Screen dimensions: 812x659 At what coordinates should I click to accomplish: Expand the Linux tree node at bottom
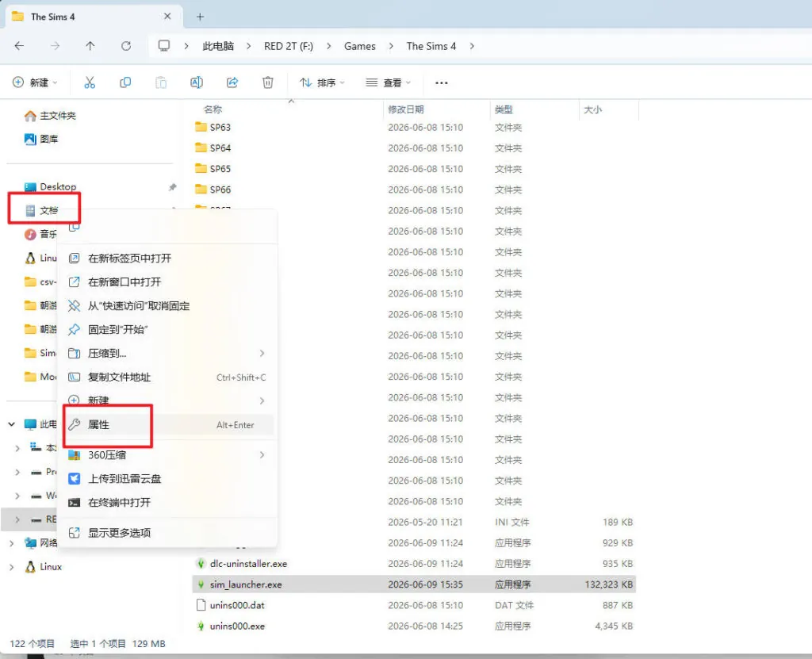click(11, 567)
